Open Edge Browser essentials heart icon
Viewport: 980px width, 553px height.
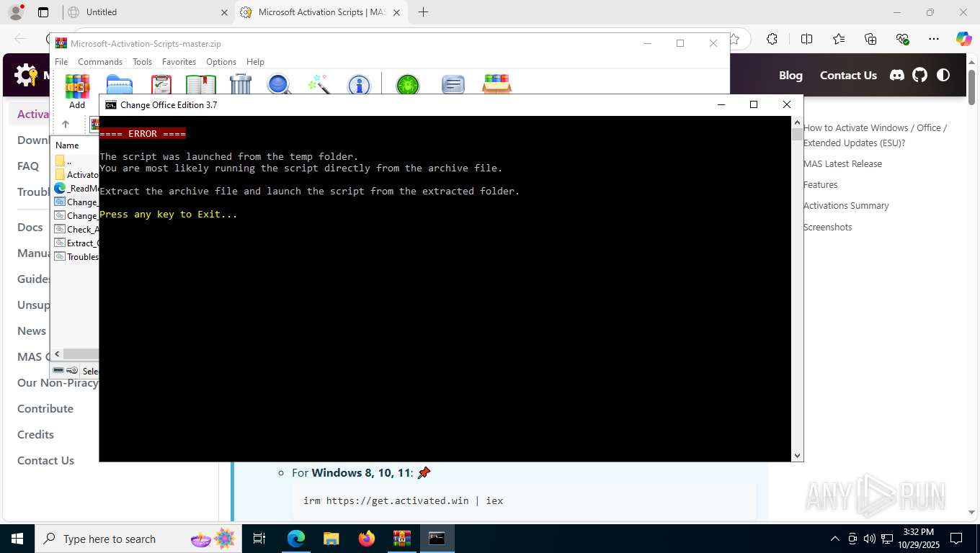point(902,39)
